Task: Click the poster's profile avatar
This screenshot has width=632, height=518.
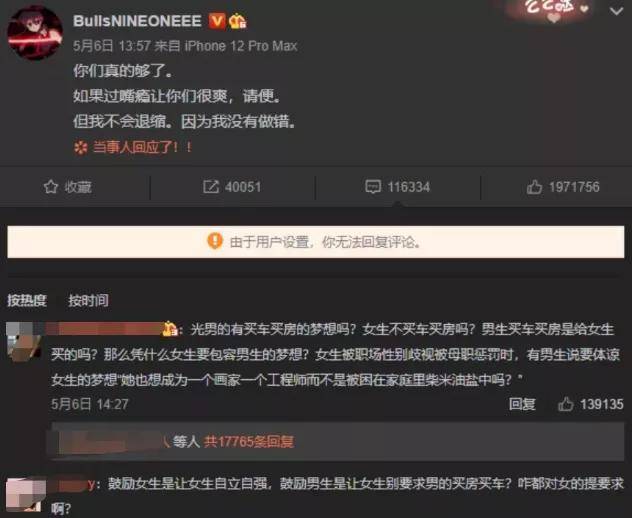Action: point(35,33)
